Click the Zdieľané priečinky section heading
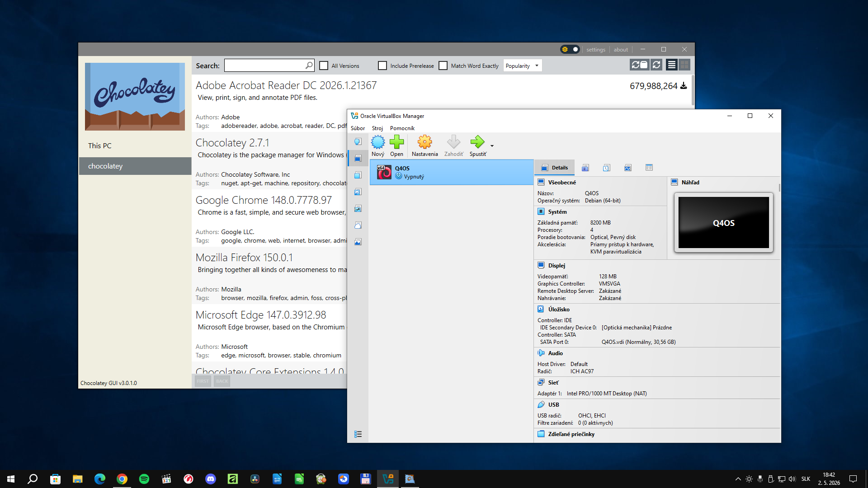The height and width of the screenshot is (488, 868). 571,434
